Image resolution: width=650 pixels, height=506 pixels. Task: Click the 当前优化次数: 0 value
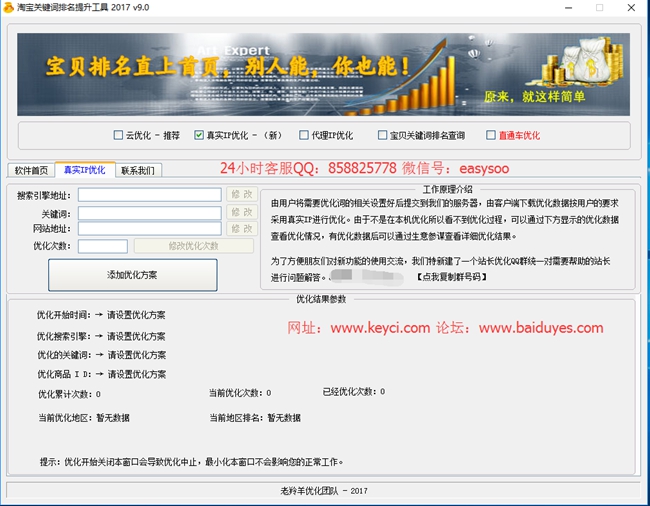click(x=240, y=393)
